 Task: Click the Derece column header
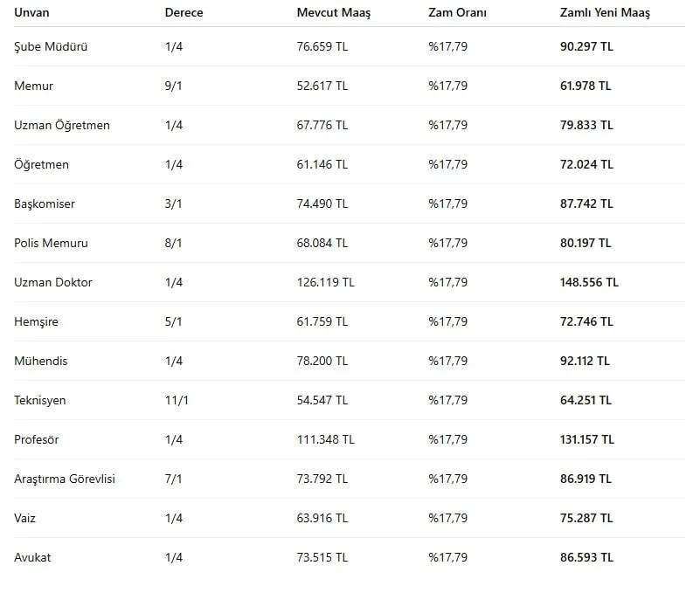click(184, 13)
